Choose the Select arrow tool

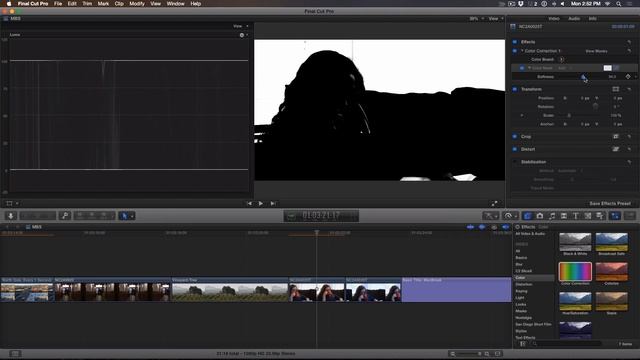click(124, 216)
